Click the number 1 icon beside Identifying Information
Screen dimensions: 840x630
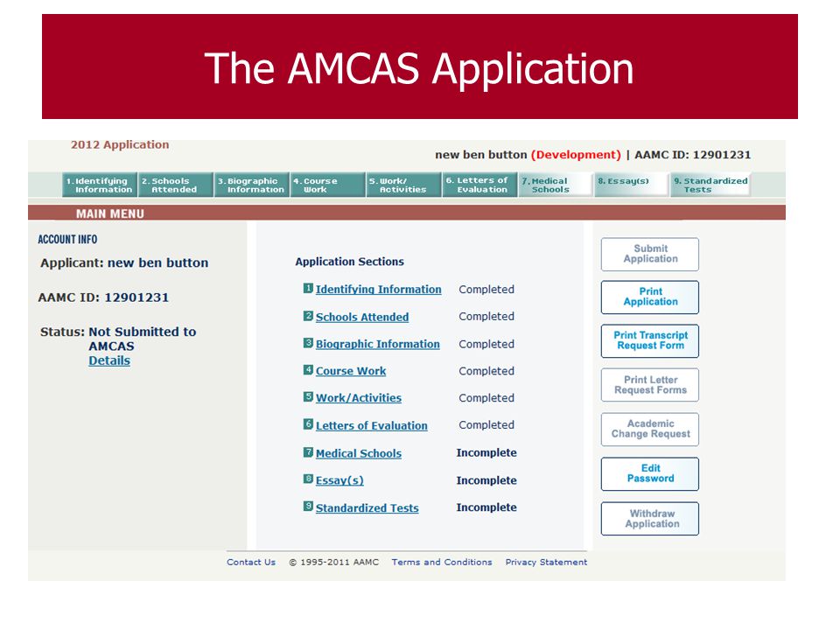click(x=308, y=288)
